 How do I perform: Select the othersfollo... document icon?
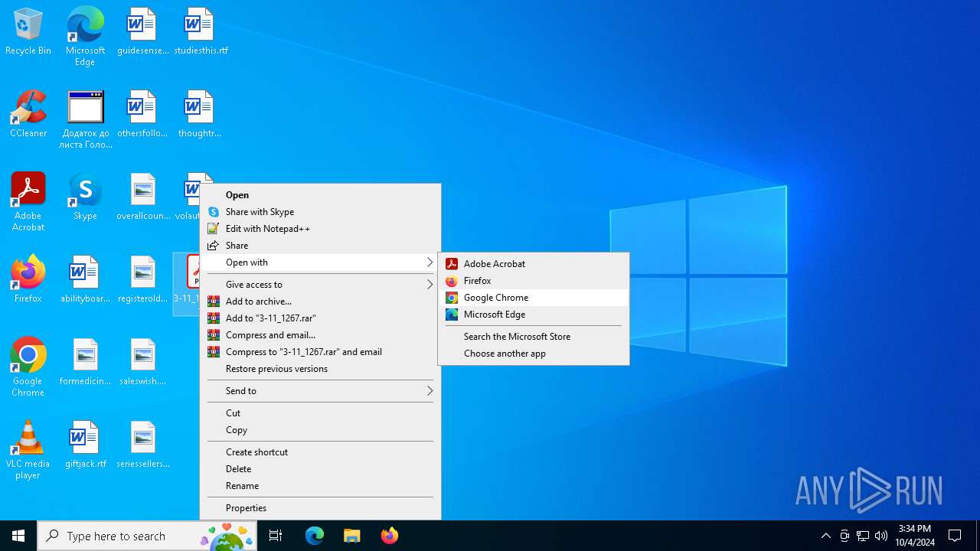click(x=142, y=115)
